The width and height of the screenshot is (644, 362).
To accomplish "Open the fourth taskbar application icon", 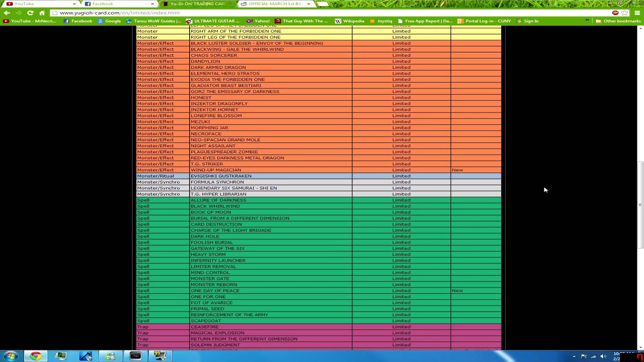I will click(86, 356).
